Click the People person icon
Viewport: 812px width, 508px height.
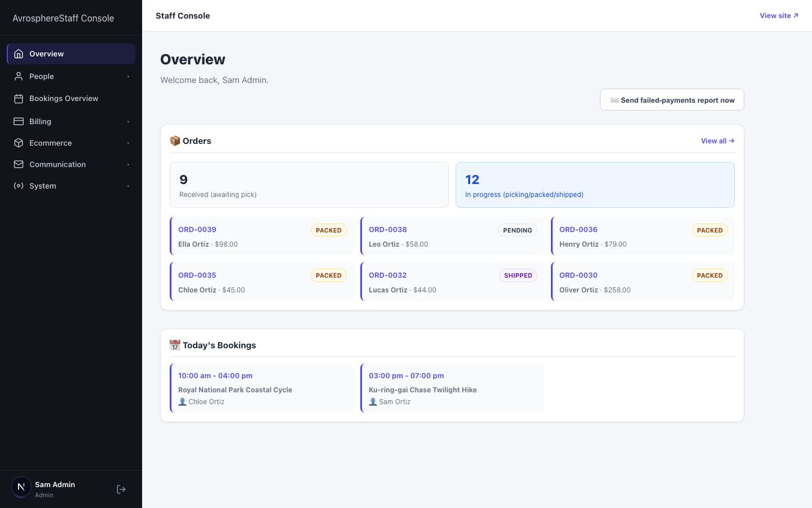[19, 76]
